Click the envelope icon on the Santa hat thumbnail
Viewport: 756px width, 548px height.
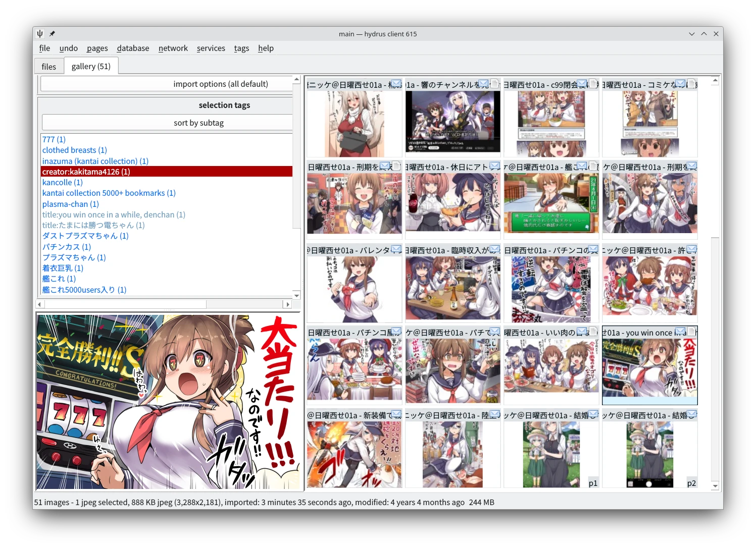[x=691, y=249]
